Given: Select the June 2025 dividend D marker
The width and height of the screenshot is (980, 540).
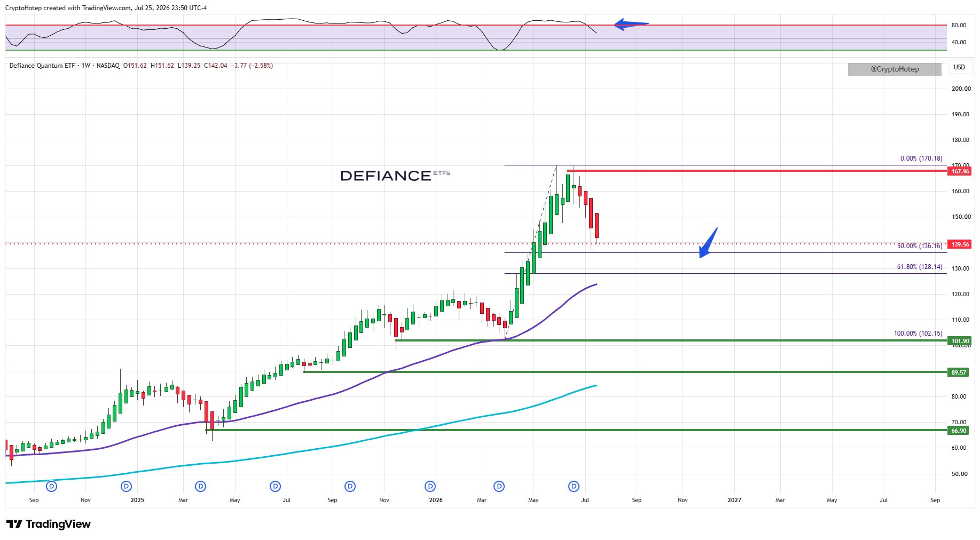Looking at the screenshot, I should pos(276,487).
